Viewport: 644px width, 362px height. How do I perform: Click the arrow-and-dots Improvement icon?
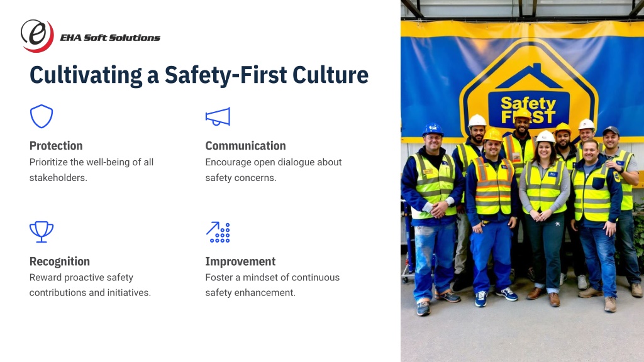[x=218, y=233]
